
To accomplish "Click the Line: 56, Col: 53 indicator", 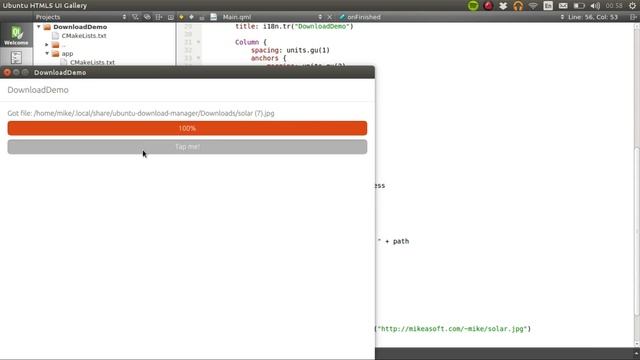I will click(593, 17).
